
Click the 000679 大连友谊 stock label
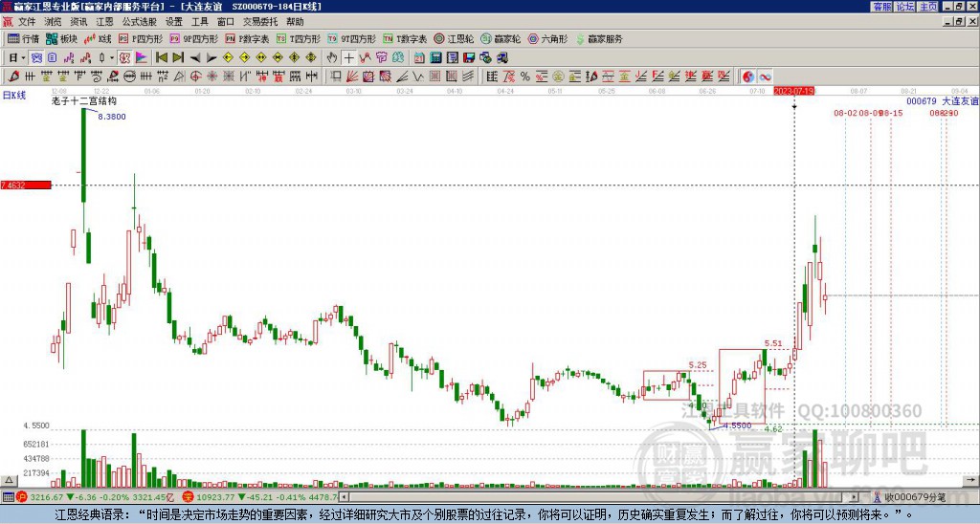pos(943,101)
